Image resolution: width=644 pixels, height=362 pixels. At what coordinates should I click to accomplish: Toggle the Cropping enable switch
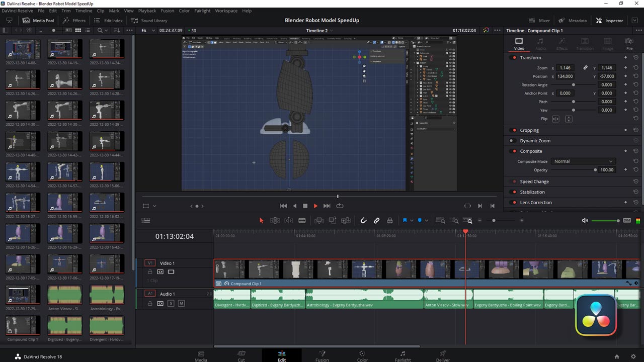pos(514,130)
